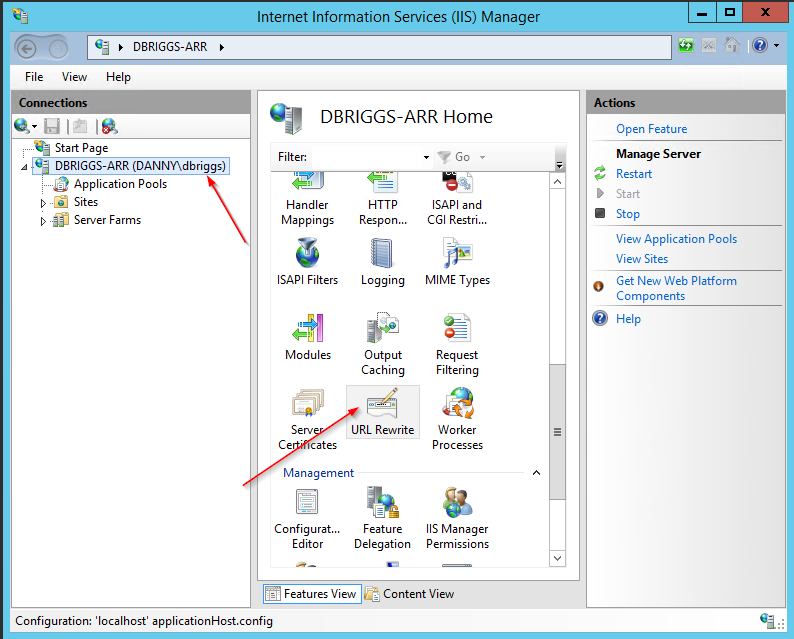Click the DBRIGGS-ARR address bar segment
794x639 pixels.
point(170,47)
